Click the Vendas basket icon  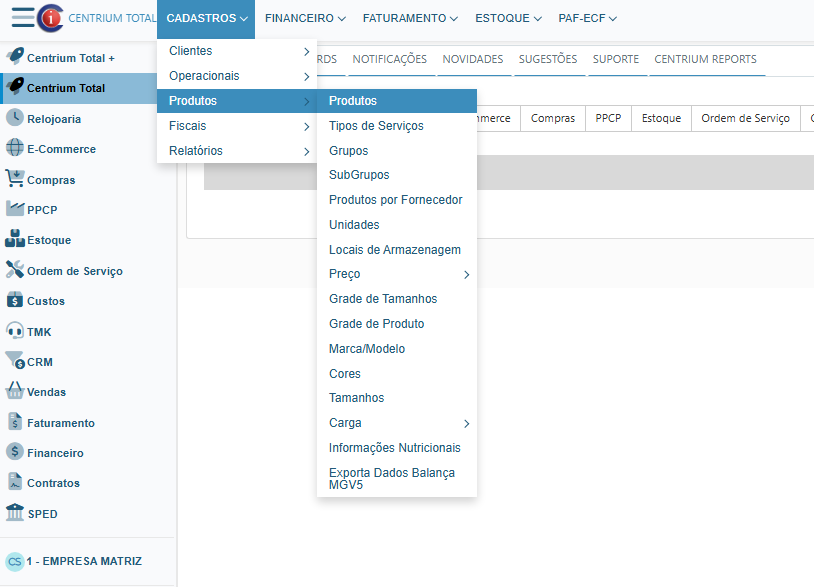15,392
